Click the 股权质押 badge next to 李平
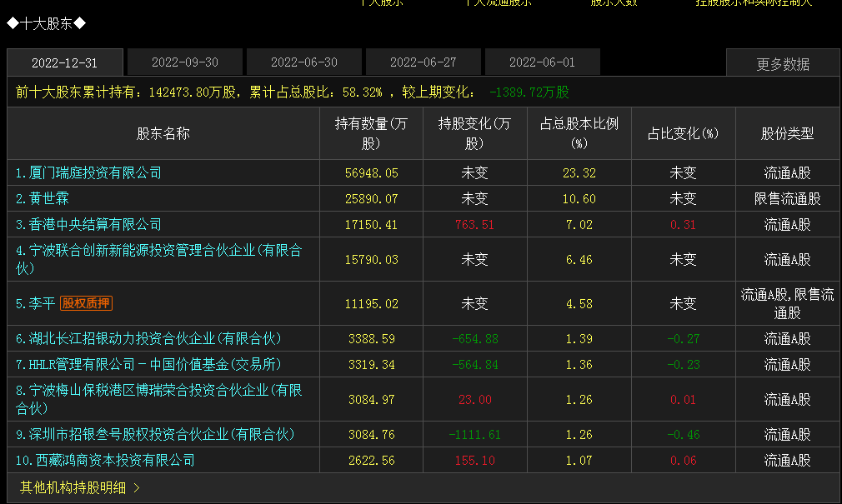842x504 pixels. click(86, 303)
